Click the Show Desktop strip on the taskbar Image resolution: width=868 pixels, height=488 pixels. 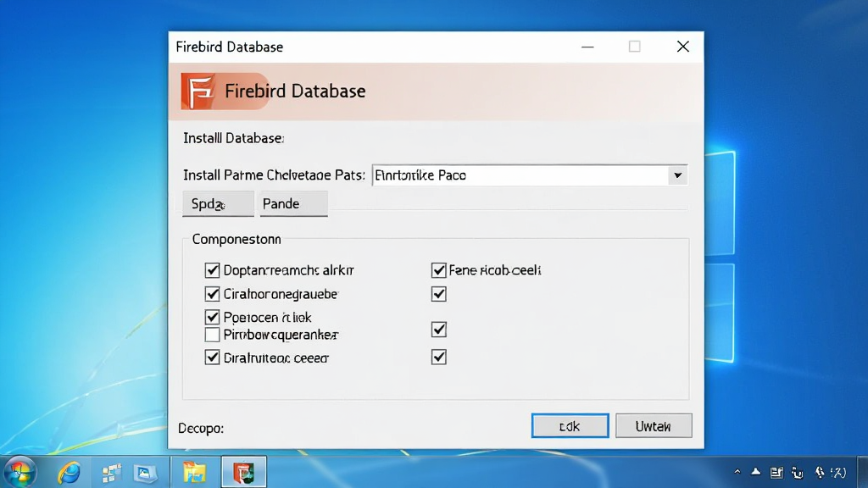(x=862, y=472)
